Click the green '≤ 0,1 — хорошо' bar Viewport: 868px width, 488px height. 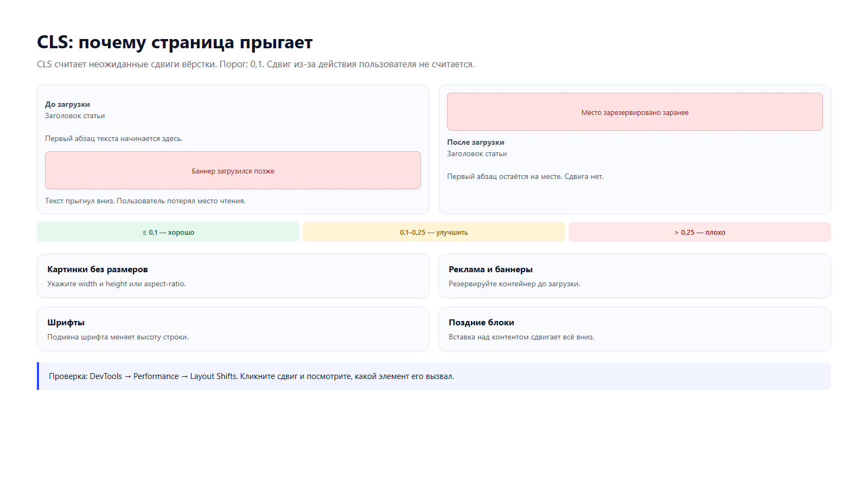coord(168,232)
